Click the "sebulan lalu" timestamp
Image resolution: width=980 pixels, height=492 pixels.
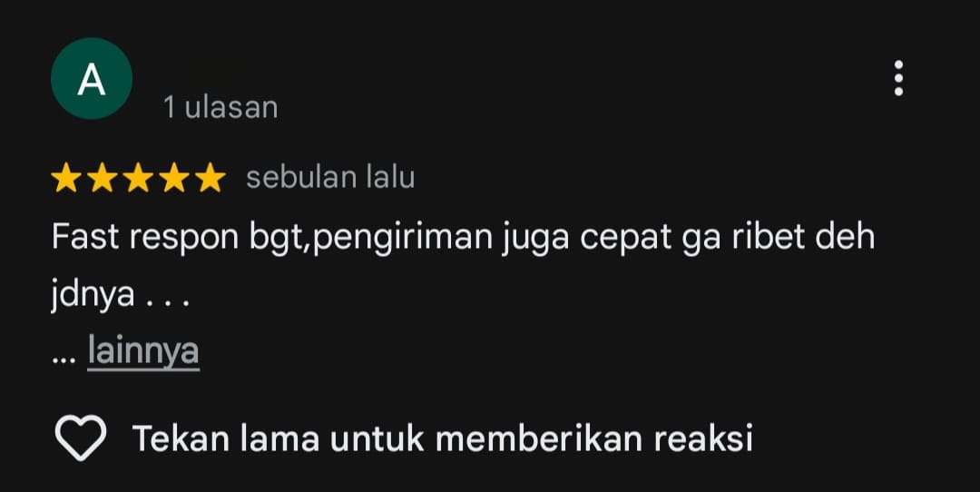tap(330, 178)
